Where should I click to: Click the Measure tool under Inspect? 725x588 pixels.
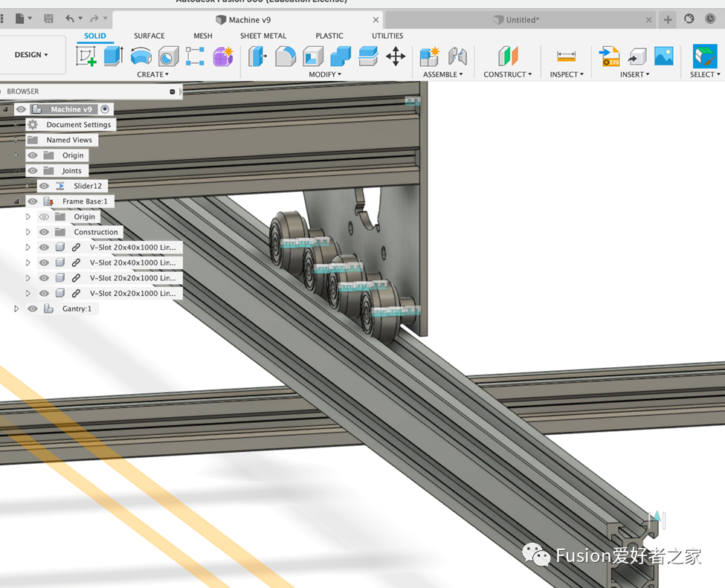pos(567,56)
